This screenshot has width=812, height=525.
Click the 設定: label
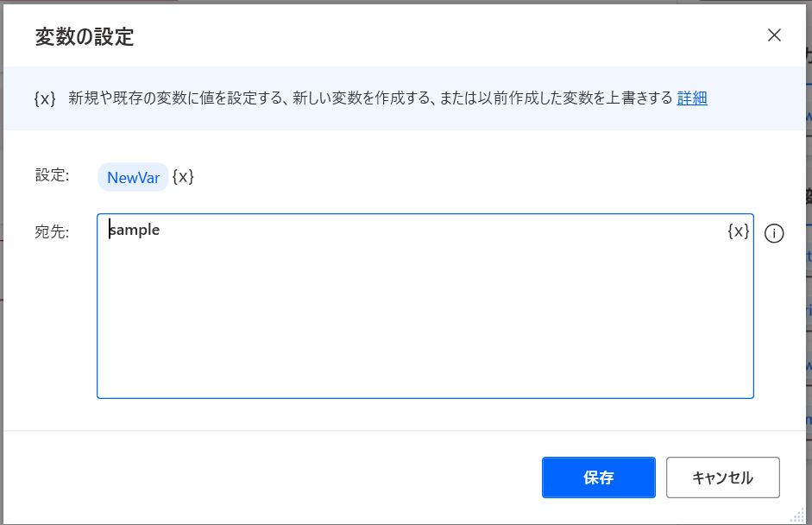click(52, 175)
